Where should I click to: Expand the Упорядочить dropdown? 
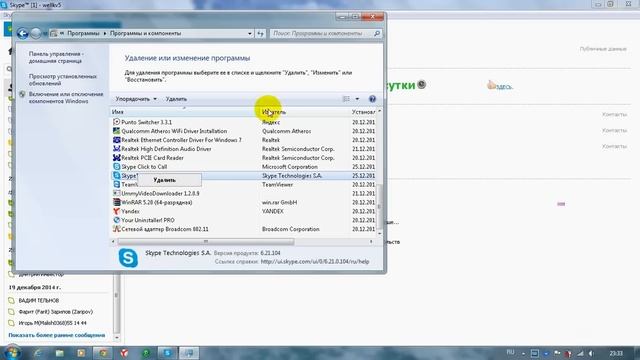pyautogui.click(x=136, y=99)
